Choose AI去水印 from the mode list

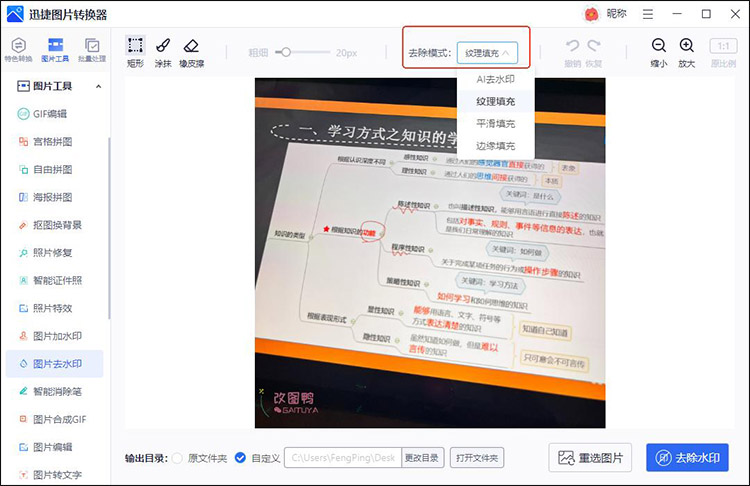pyautogui.click(x=495, y=79)
